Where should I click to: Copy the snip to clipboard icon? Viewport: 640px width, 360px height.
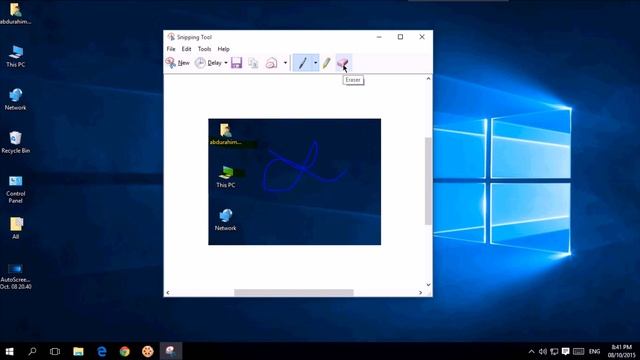pyautogui.click(x=253, y=63)
